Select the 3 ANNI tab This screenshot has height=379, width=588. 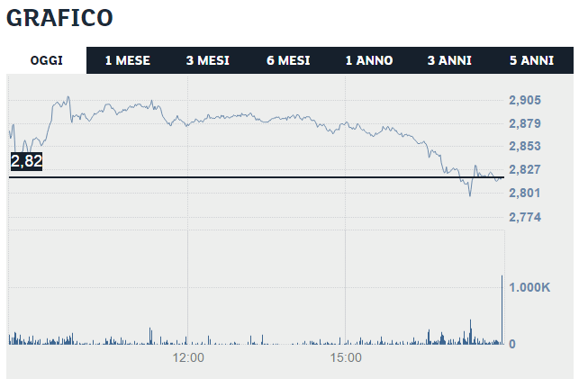tap(449, 60)
